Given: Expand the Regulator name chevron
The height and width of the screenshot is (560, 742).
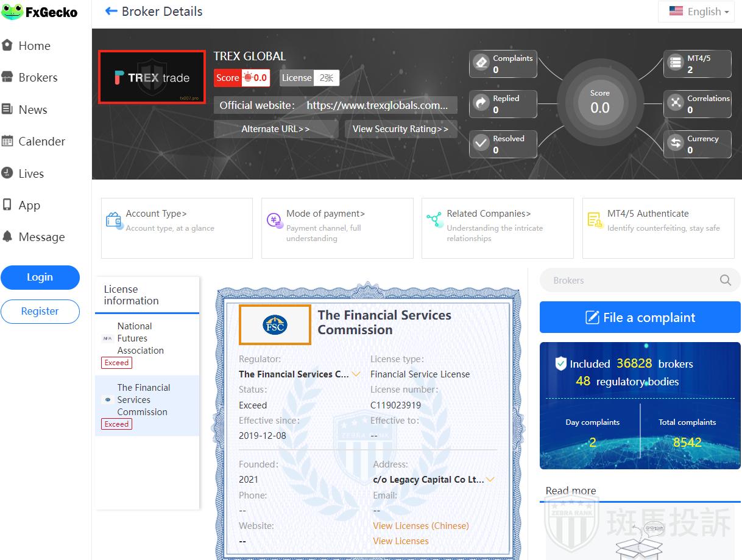Looking at the screenshot, I should [356, 374].
